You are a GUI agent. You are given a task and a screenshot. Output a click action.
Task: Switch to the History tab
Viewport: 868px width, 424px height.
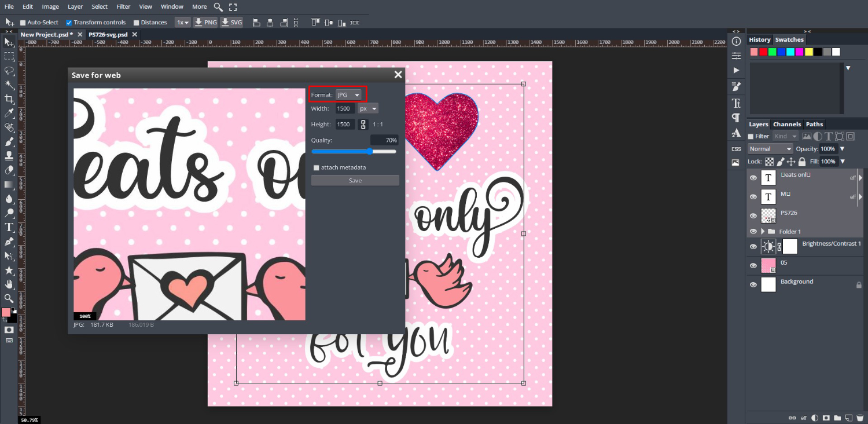[760, 39]
